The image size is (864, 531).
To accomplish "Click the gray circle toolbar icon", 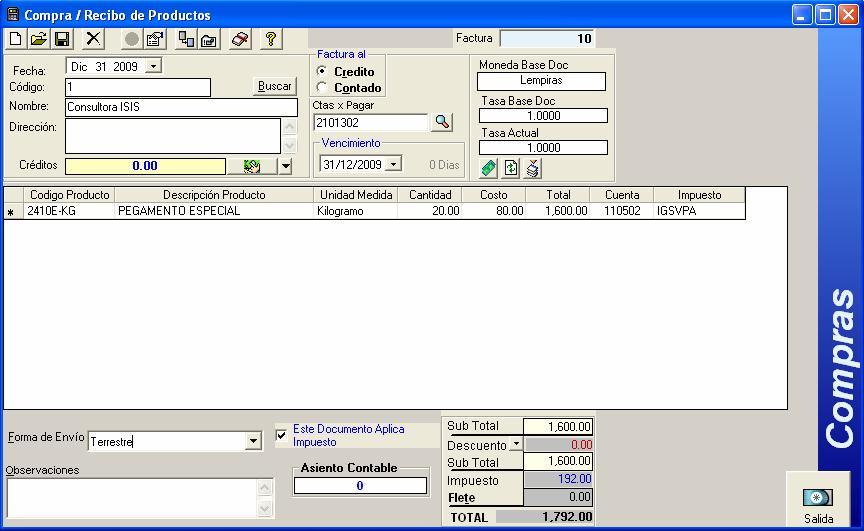I will pos(132,39).
